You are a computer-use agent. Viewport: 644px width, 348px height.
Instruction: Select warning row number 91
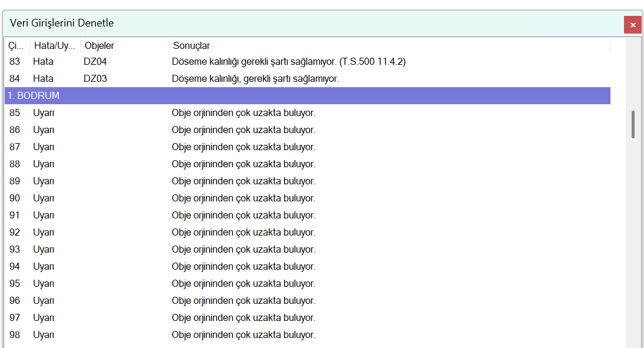[x=308, y=215]
